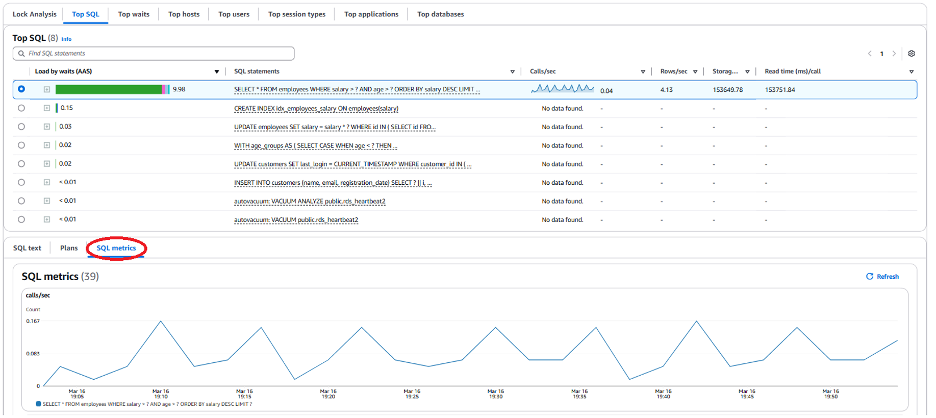Sort the Read time (ms)/call column
936x418 pixels.
[x=911, y=71]
